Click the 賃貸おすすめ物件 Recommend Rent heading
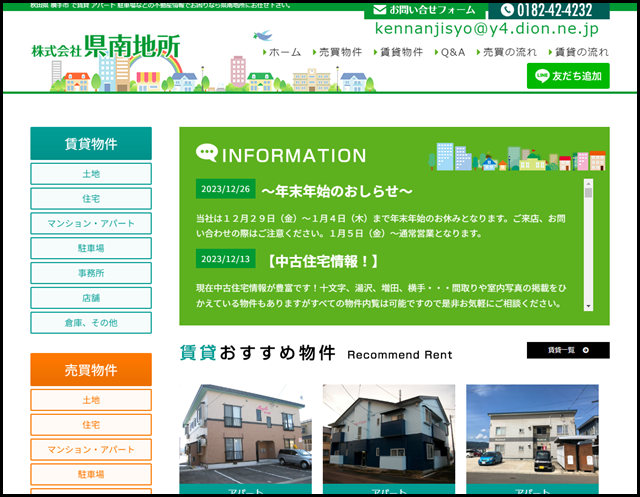The width and height of the screenshot is (640, 497). (316, 353)
